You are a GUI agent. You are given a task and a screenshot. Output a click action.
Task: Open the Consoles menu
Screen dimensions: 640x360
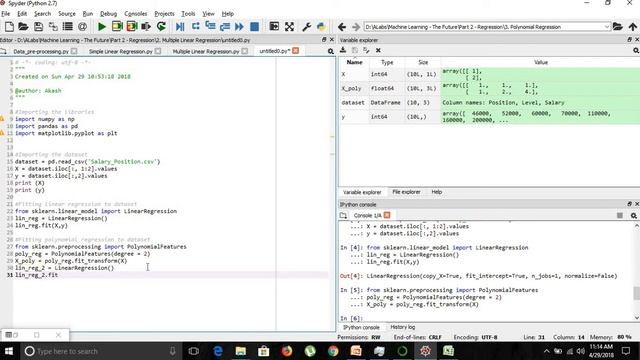pyautogui.click(x=136, y=13)
